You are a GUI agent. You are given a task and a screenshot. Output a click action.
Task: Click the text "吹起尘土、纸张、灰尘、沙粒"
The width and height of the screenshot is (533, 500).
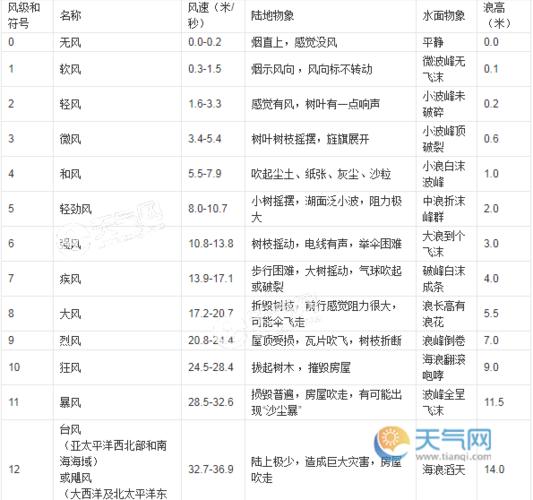tap(321, 174)
